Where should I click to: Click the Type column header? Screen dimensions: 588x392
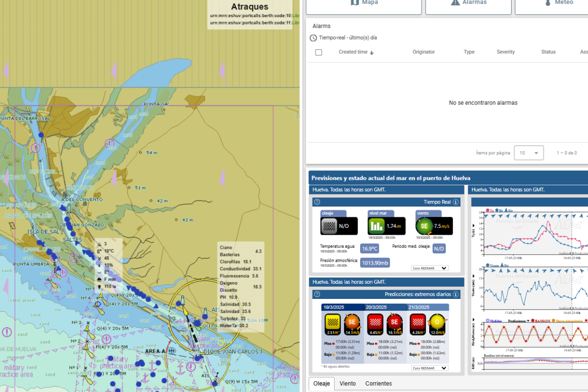469,52
